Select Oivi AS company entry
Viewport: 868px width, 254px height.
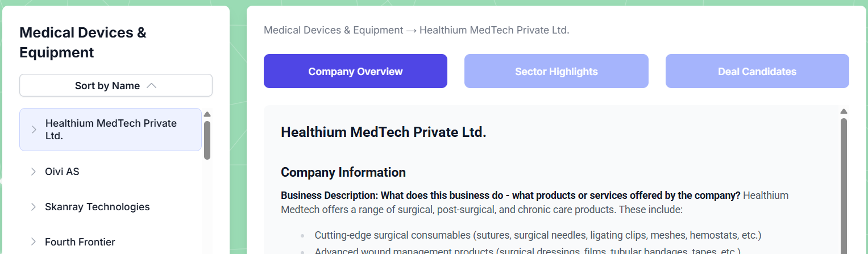tap(63, 171)
